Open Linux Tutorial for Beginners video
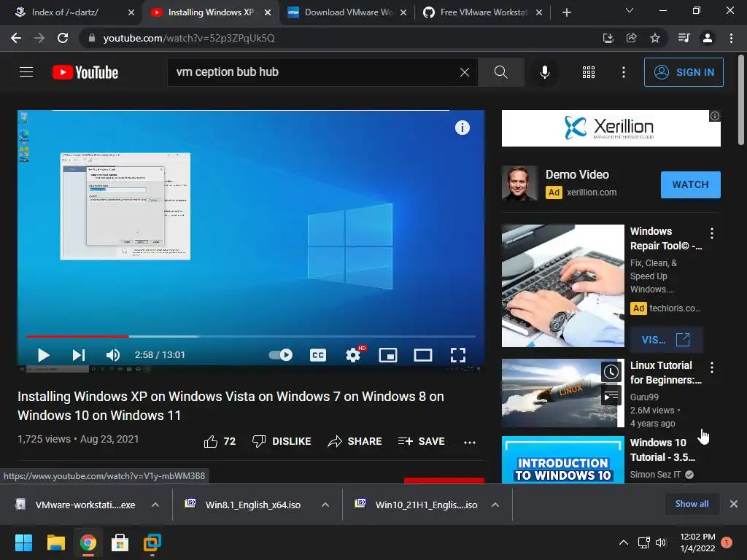The image size is (747, 560). [665, 373]
